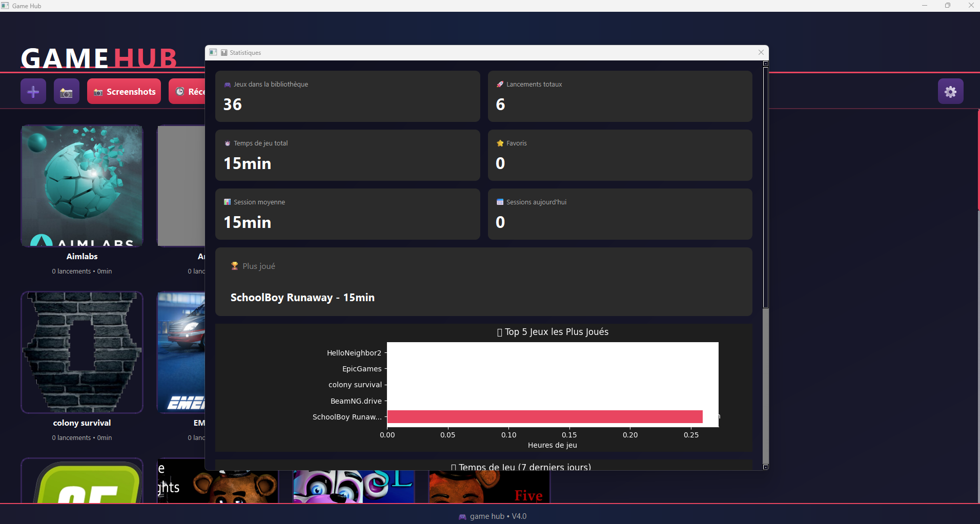Open the colony survival brick cover art
The width and height of the screenshot is (980, 524).
point(82,352)
